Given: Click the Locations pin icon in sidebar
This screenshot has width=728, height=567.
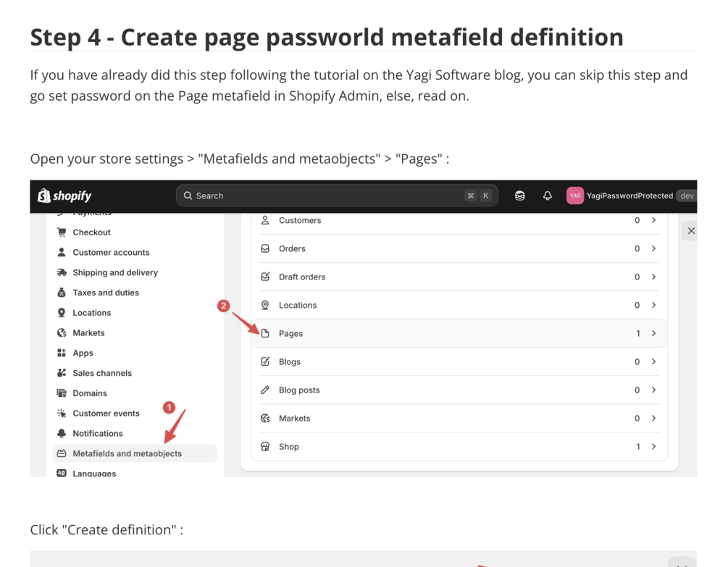Looking at the screenshot, I should pos(62,313).
